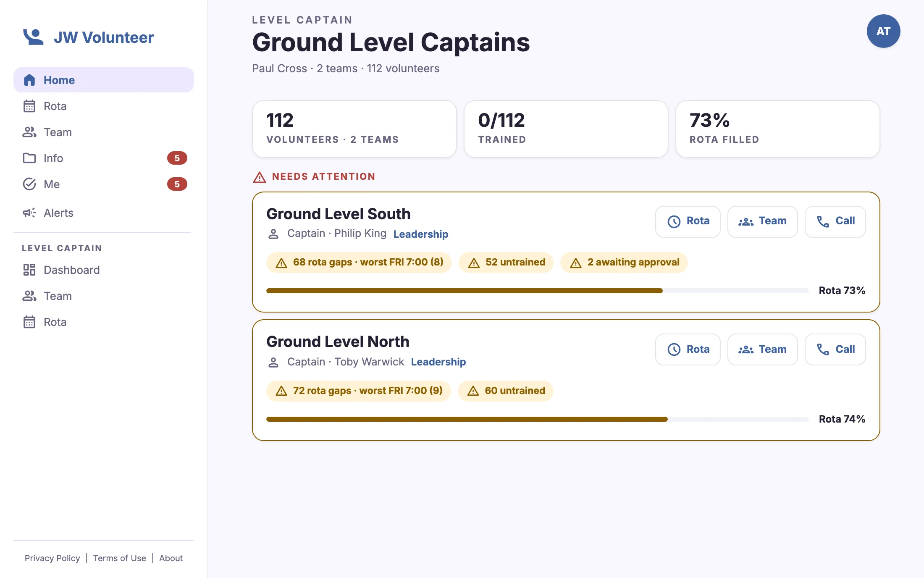Click the 2 awaiting approval chip
Viewport: 924px width, 578px height.
click(x=624, y=263)
